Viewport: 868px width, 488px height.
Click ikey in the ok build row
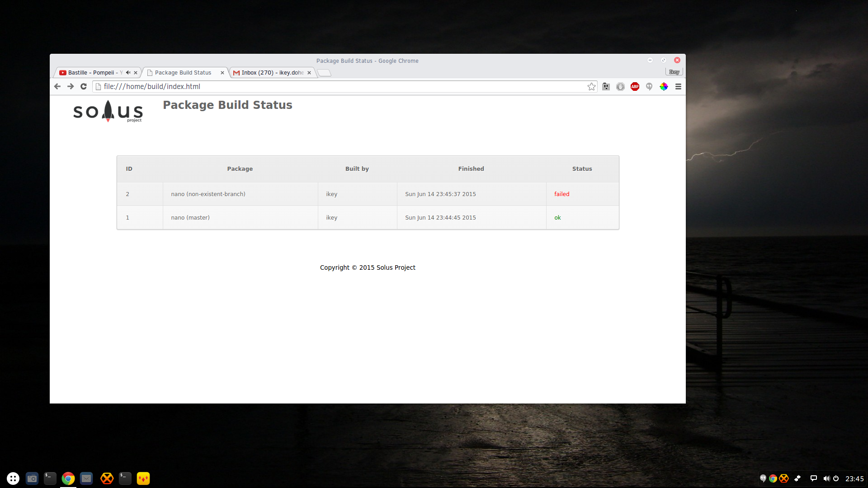pos(332,217)
